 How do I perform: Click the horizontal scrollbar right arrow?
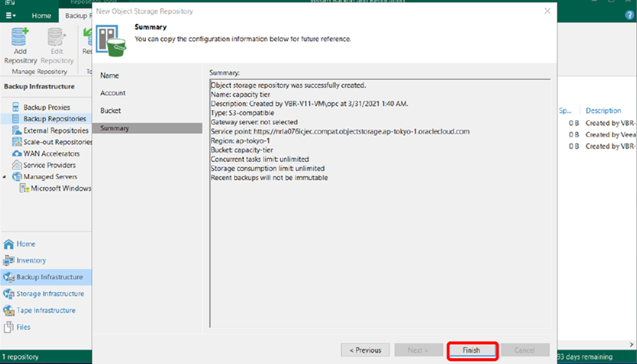tap(632, 345)
